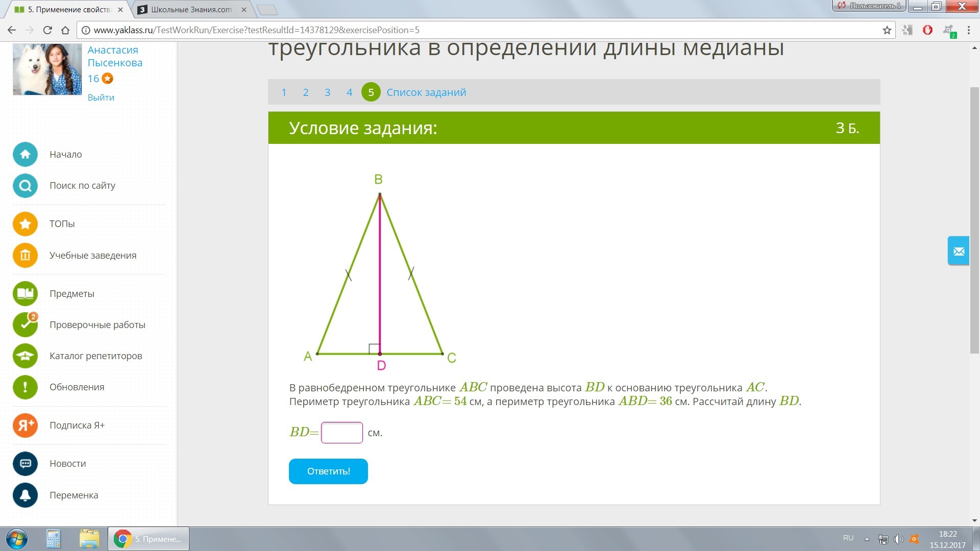This screenshot has width=980, height=551.
Task: Open Обновления exclamation icon
Action: (x=25, y=387)
